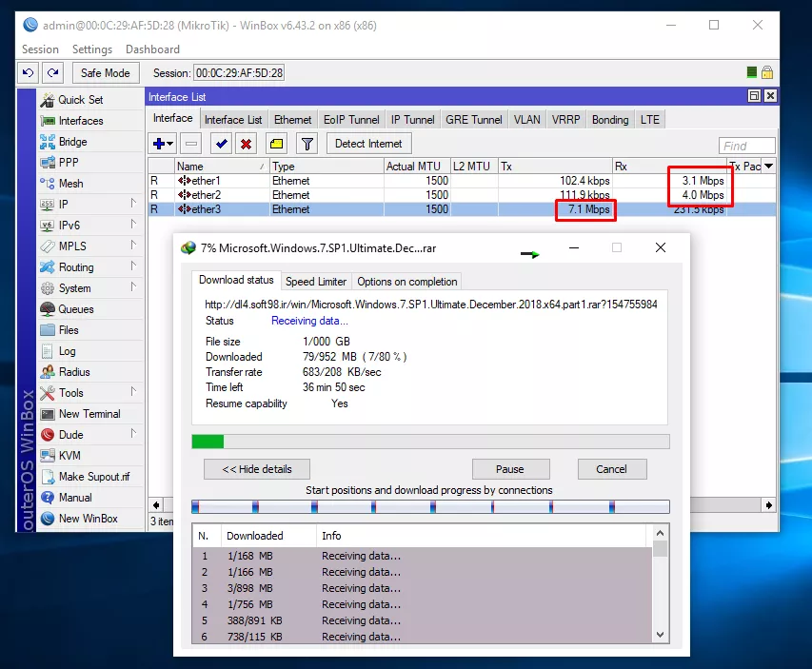Screen dimensions: 812x669
Task: Click the green download progress bar
Action: coord(430,442)
